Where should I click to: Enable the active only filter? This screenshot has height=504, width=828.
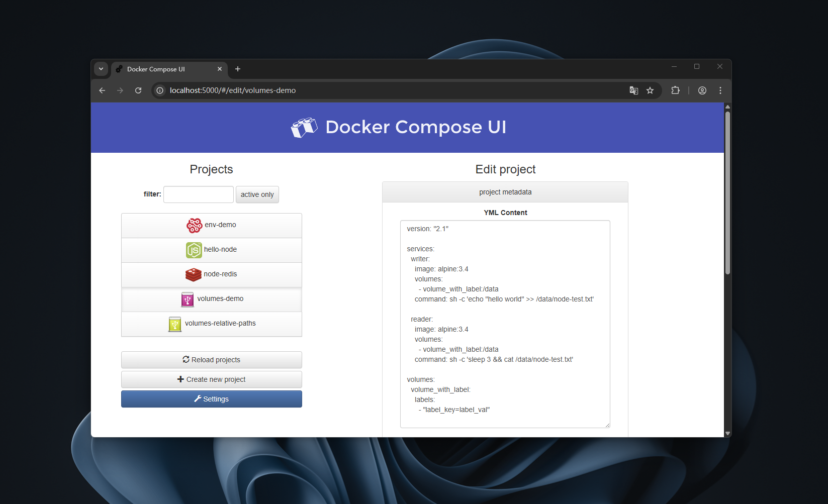click(x=257, y=194)
